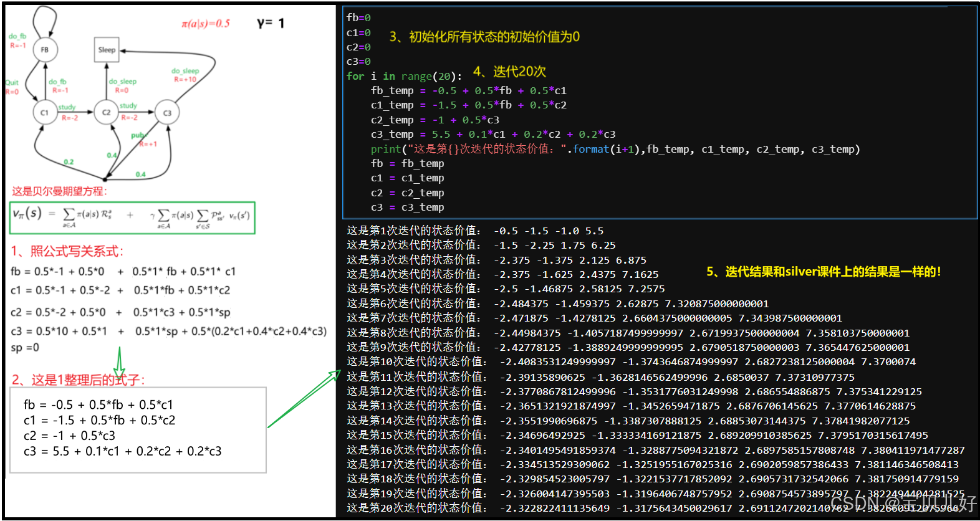Click the heading '2、这是1整理后的式子:'

[x=79, y=380]
